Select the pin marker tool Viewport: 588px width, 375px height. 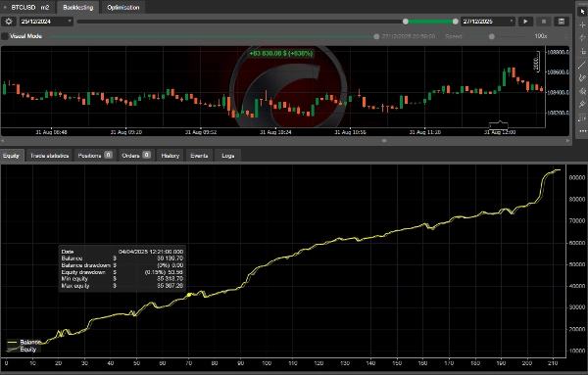coord(582,104)
